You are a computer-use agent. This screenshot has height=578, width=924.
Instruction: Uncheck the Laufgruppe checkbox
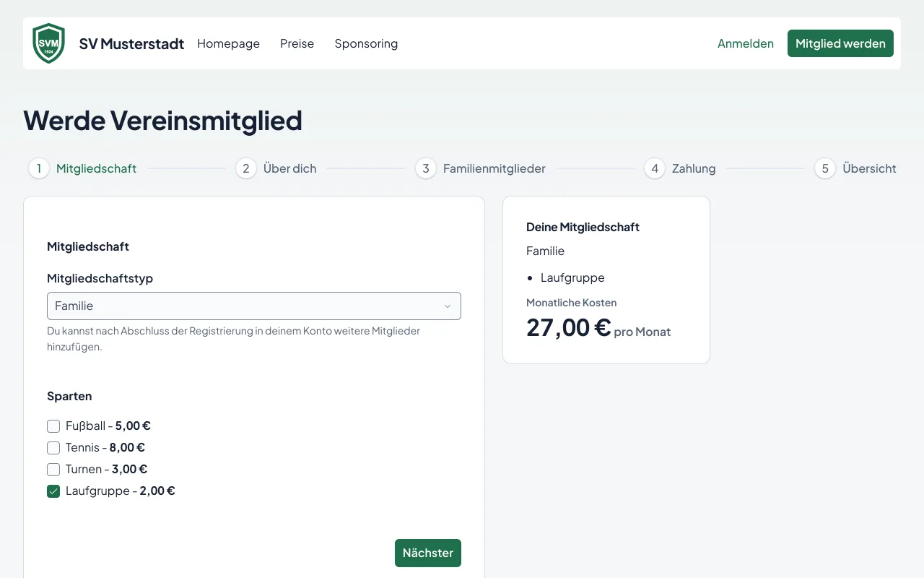coord(53,491)
